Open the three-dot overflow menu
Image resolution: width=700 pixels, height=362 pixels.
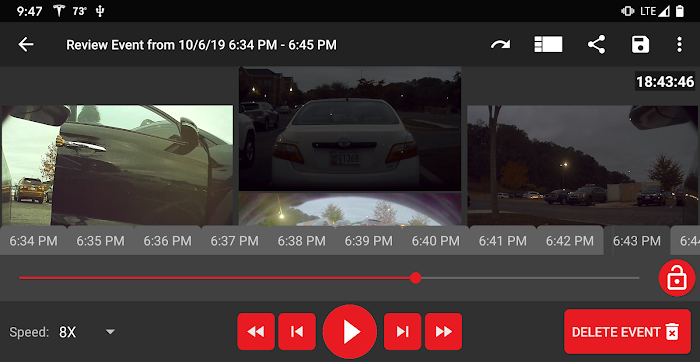point(679,45)
